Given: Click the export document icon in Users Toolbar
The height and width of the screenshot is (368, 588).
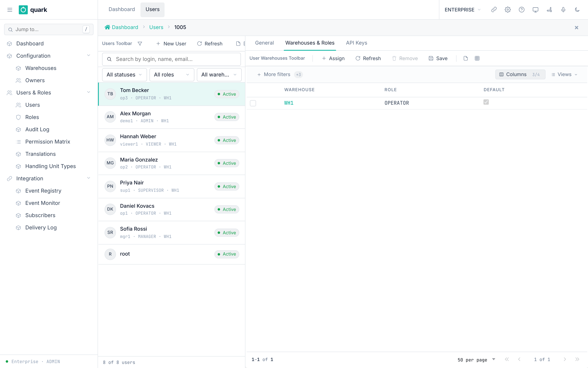Looking at the screenshot, I should tap(238, 44).
